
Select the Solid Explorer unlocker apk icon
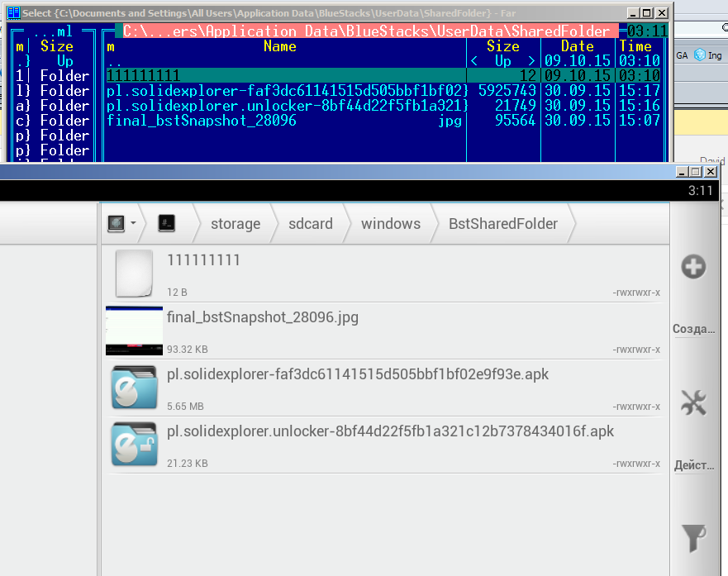[x=134, y=444]
